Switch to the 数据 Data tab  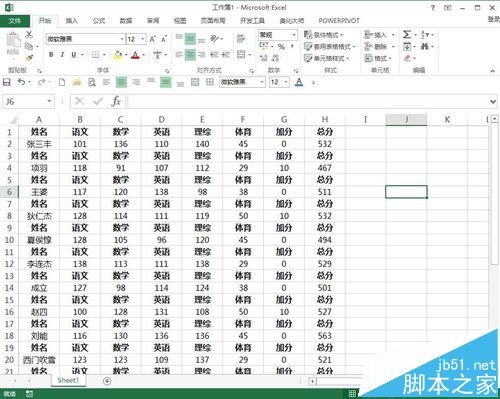pos(126,21)
